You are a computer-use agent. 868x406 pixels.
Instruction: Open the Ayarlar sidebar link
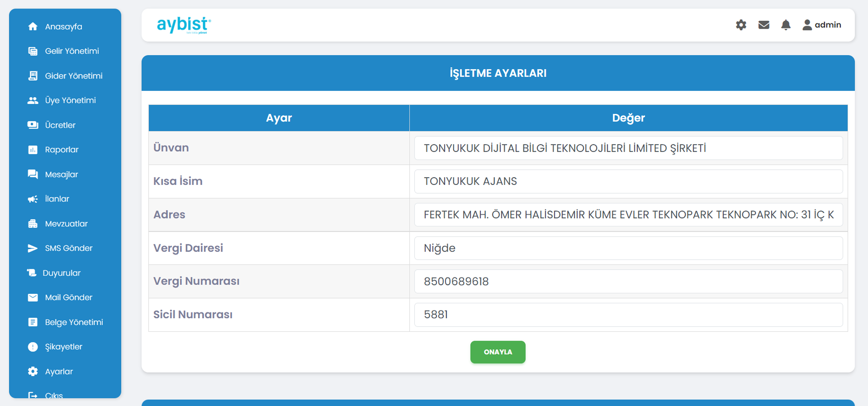[59, 371]
